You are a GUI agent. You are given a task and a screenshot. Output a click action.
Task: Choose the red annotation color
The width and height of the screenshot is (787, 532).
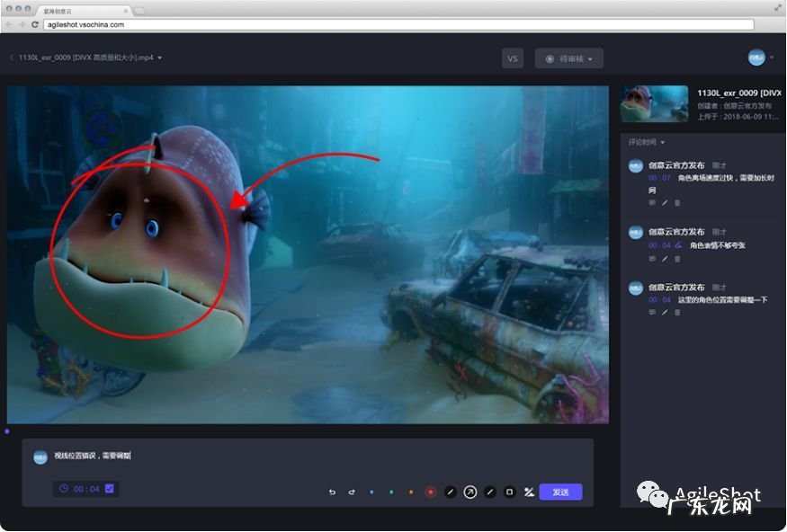tap(430, 492)
